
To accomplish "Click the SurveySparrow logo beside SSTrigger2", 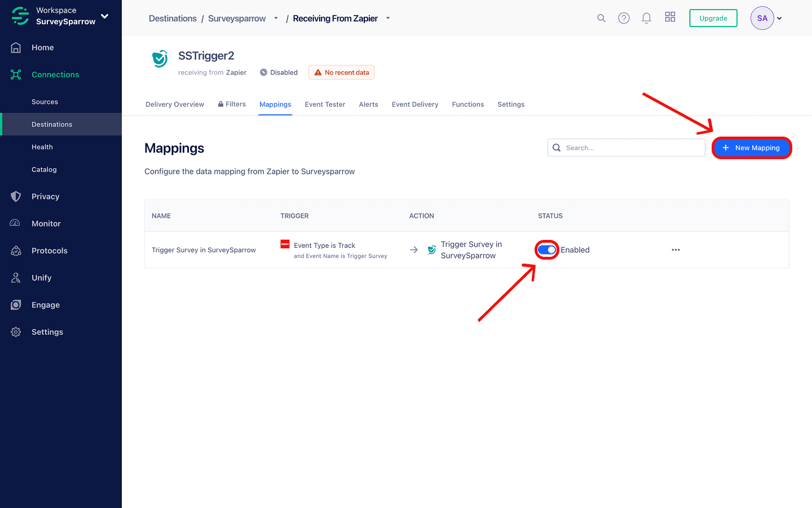I will click(x=160, y=59).
